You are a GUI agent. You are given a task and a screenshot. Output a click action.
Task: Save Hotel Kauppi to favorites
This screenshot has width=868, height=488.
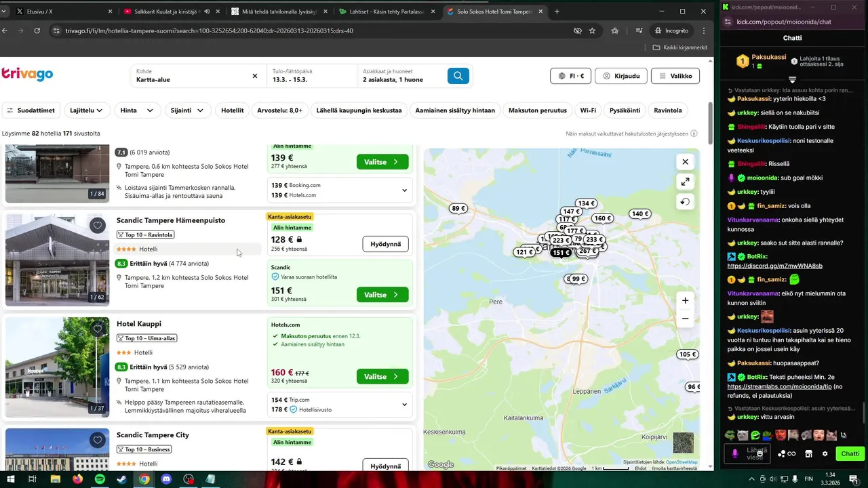click(x=98, y=329)
